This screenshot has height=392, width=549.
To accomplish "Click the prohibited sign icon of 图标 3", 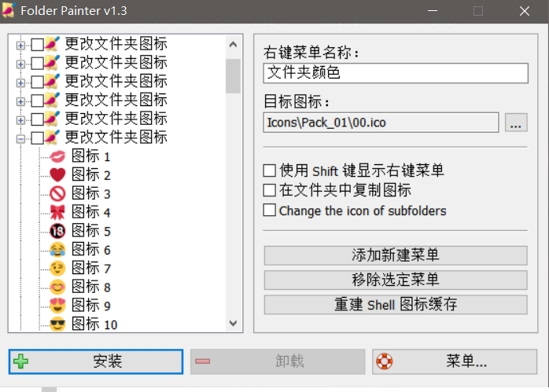I will click(x=57, y=194).
